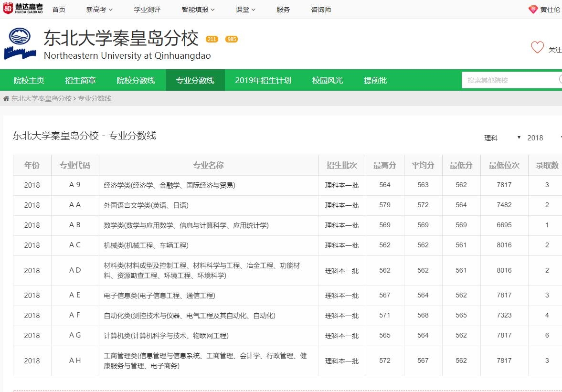Click major code A H

[75, 360]
